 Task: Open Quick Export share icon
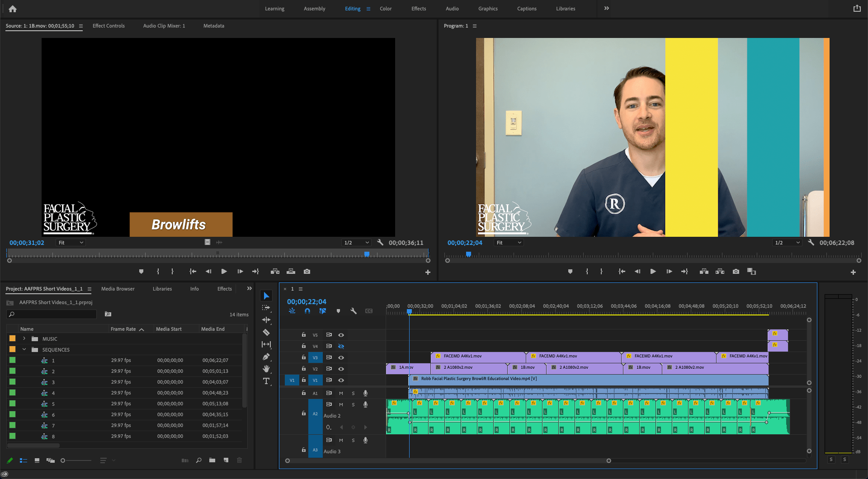(x=857, y=9)
